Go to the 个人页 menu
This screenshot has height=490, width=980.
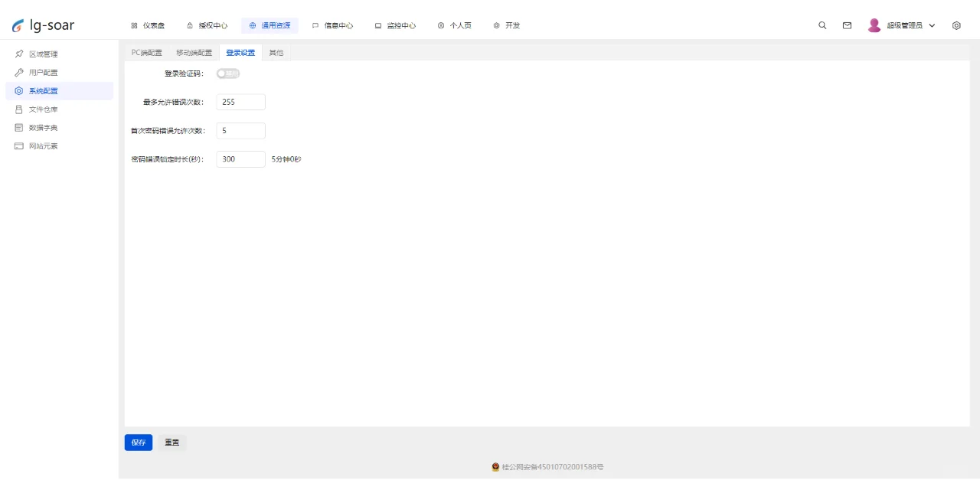[454, 25]
